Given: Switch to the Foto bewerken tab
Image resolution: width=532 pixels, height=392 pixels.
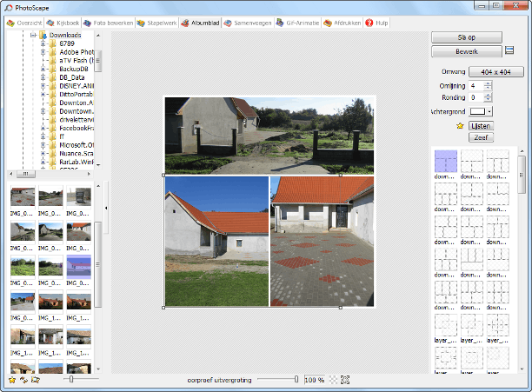Looking at the screenshot, I should click(108, 22).
